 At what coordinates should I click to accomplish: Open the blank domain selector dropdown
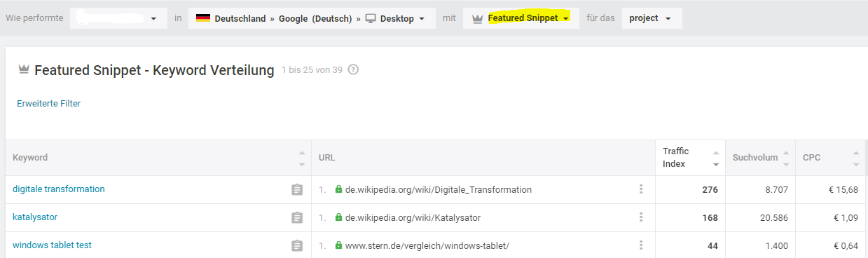118,18
